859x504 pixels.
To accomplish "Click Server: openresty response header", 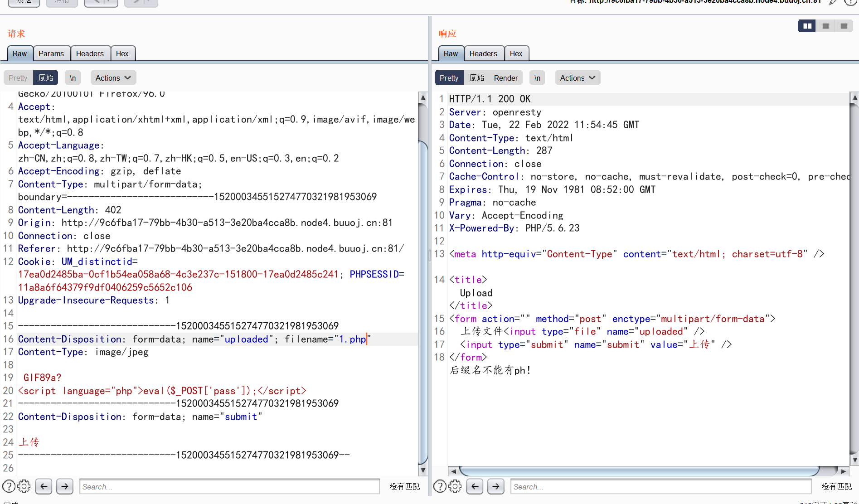I will [x=495, y=112].
